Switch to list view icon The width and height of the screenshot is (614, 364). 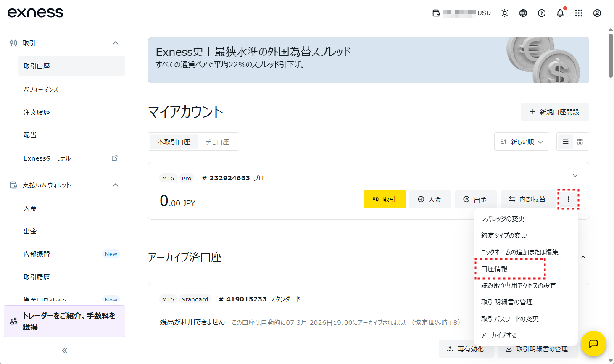pos(565,142)
